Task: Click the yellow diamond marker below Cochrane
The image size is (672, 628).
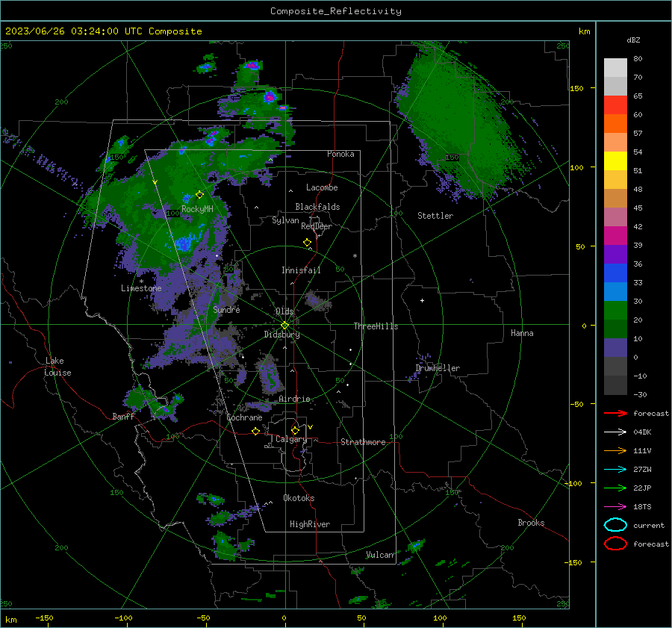Action: 255,431
